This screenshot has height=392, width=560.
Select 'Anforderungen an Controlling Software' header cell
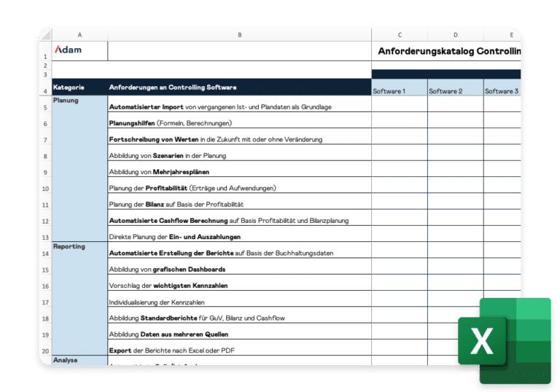tap(239, 87)
